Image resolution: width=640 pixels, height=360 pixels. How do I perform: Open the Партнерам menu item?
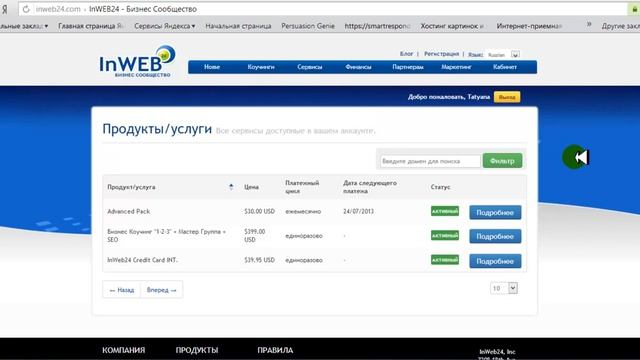[x=408, y=67]
